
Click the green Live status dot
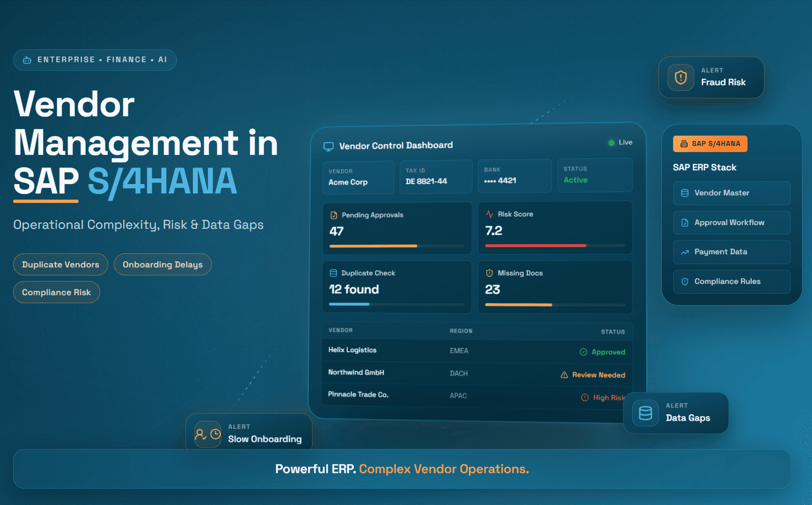[611, 143]
